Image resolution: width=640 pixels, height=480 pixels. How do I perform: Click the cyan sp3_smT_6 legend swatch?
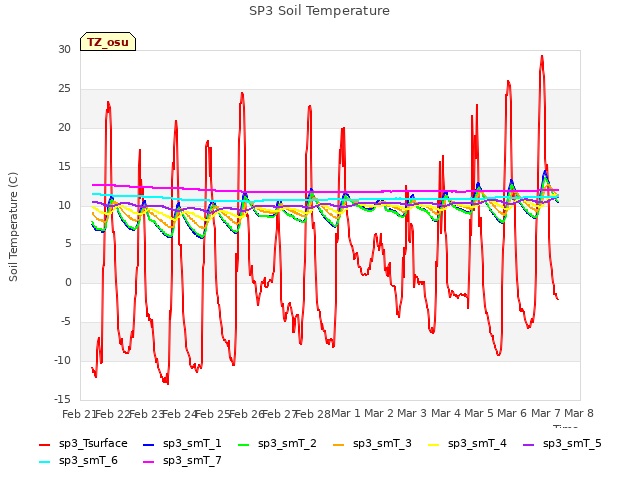point(44,462)
